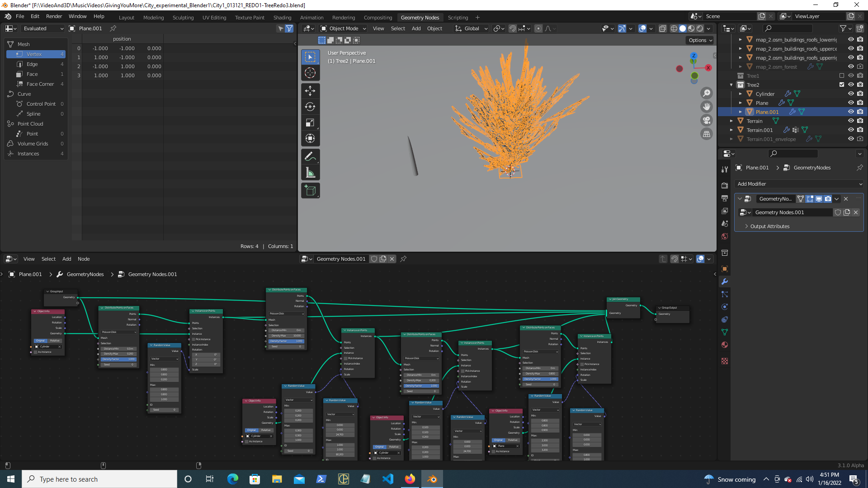
Task: Toggle modifier edit mode display icon
Action: click(810, 199)
